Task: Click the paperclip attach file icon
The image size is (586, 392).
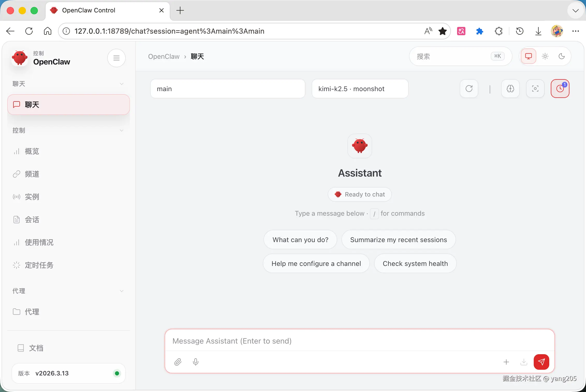Action: (x=178, y=362)
